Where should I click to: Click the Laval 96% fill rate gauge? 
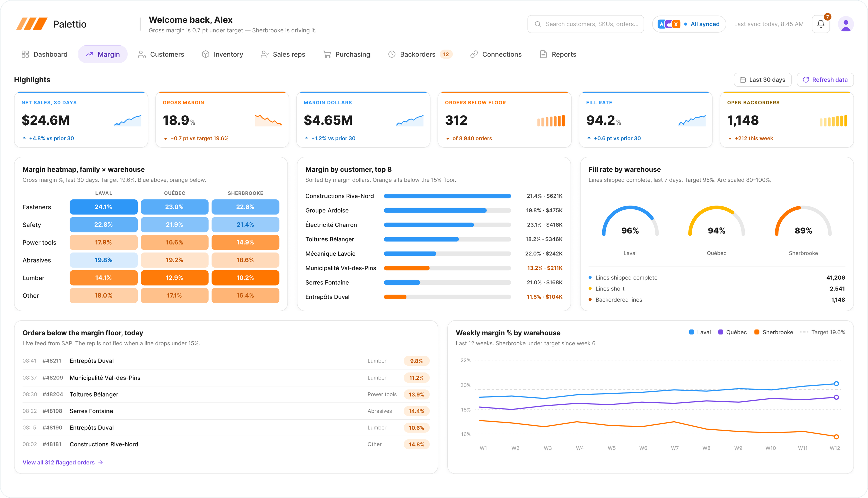coord(630,221)
